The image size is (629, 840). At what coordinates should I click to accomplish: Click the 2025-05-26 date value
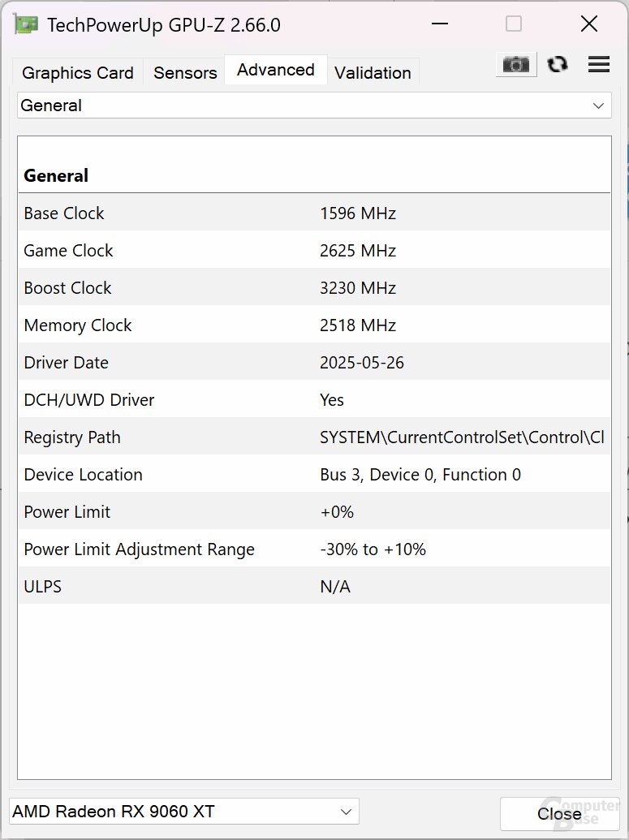[x=362, y=363]
